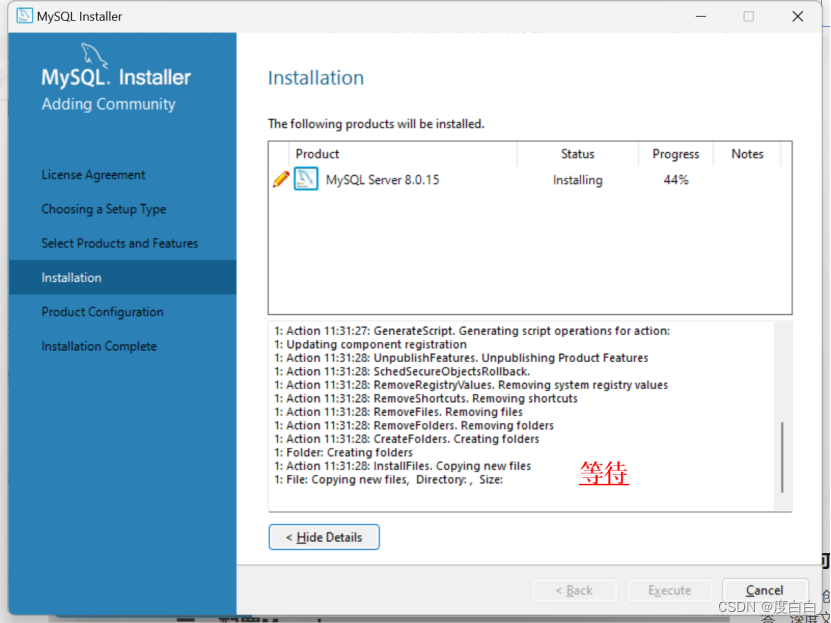Click log line Updating component registration

tap(370, 345)
